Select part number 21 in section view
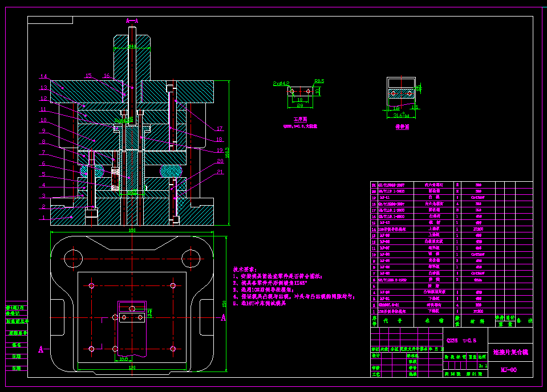547x392 pixels. pyautogui.click(x=220, y=171)
